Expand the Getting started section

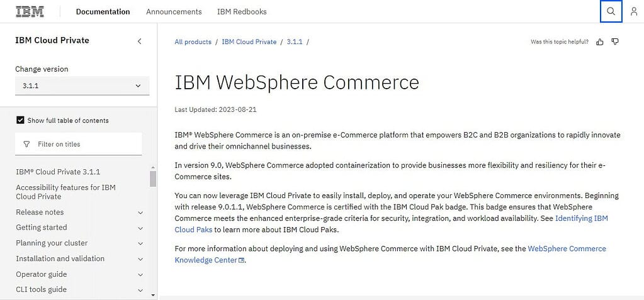140,228
